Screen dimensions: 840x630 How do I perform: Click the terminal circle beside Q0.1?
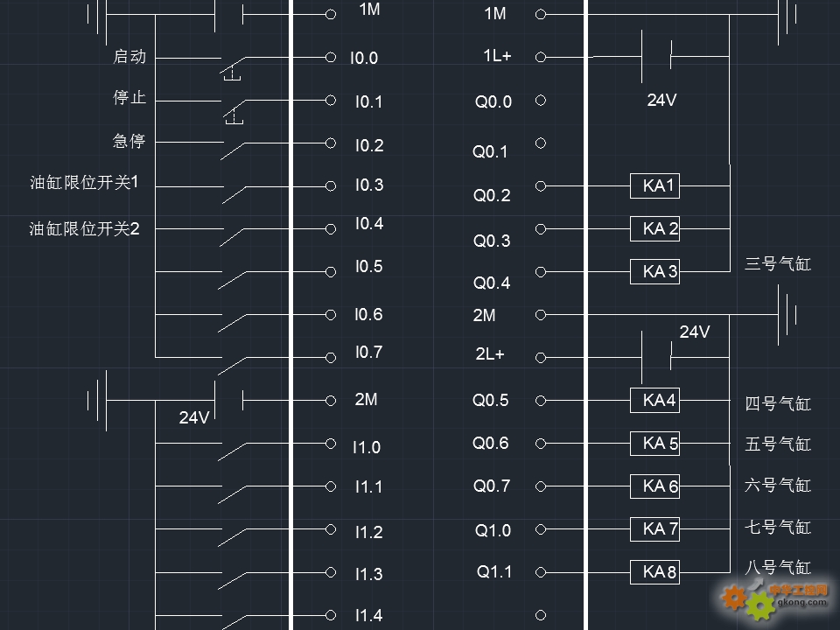(x=541, y=143)
